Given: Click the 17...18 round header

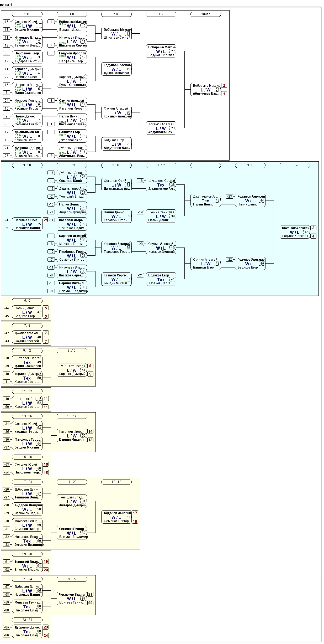Looking at the screenshot, I should click(116, 482).
